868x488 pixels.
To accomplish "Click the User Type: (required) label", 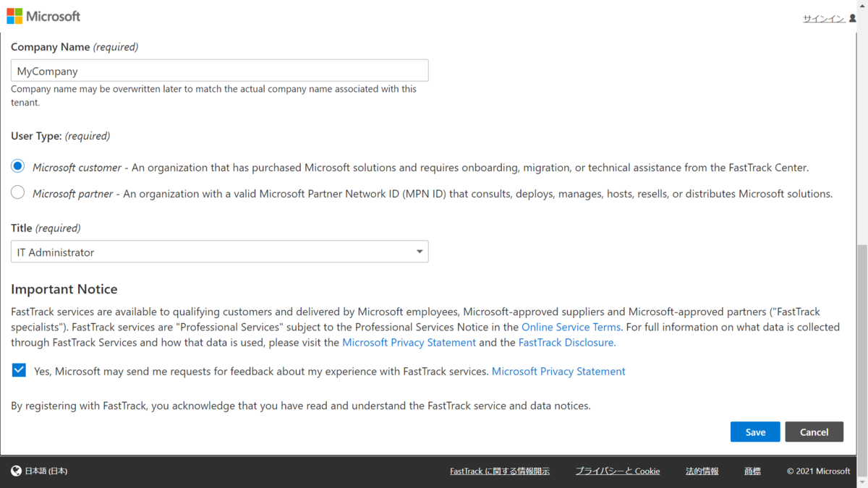I will 61,136.
